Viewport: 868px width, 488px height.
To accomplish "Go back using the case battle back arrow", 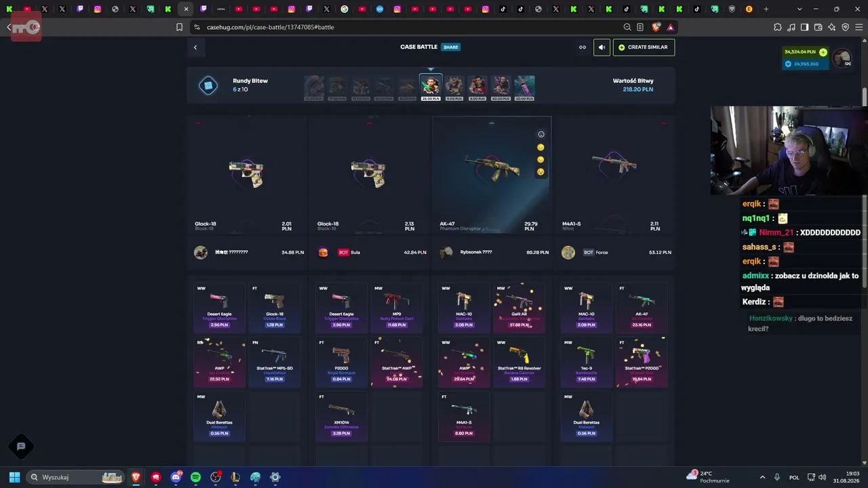I will tap(195, 47).
